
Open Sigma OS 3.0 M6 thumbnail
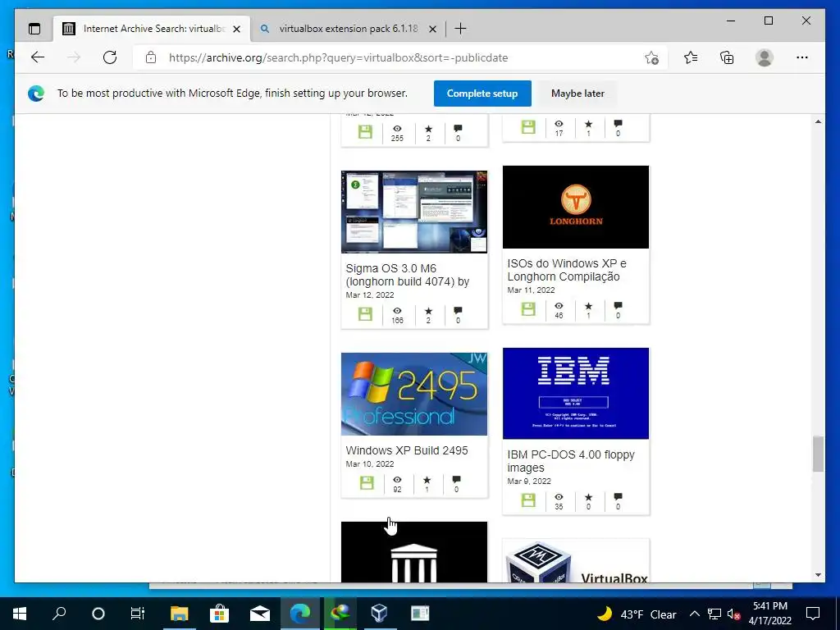point(414,212)
